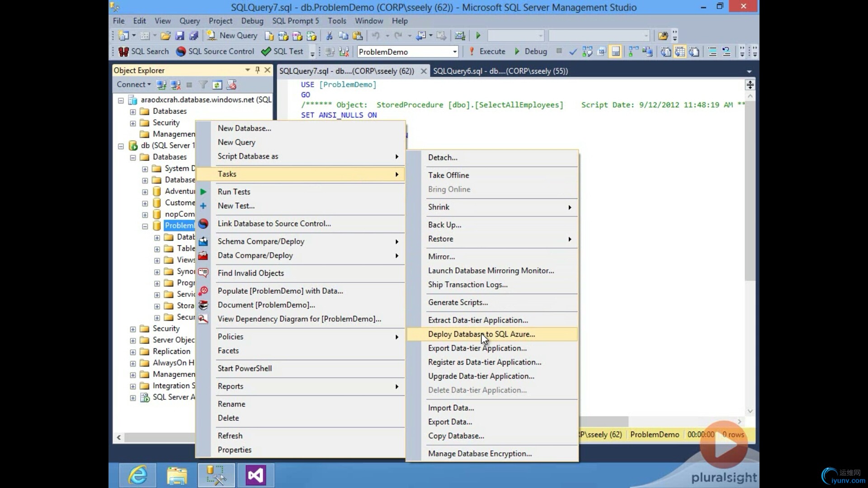Click the Save All icon
The image size is (868, 488).
194,35
